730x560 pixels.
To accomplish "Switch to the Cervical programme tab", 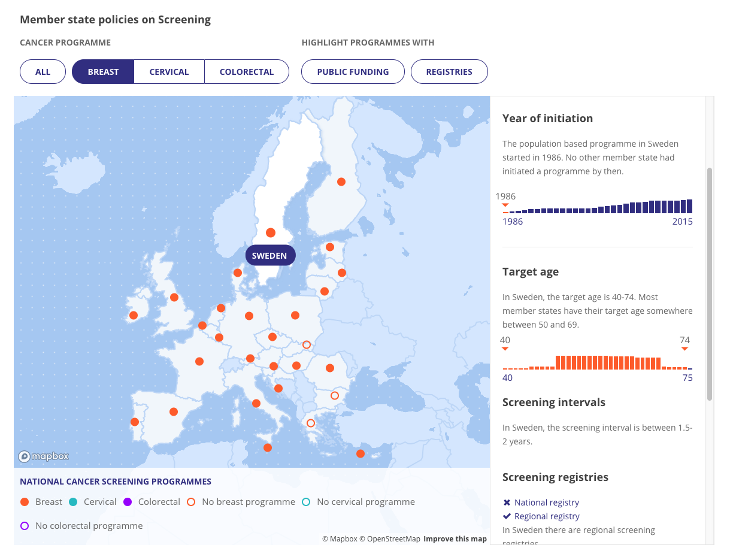I will click(x=169, y=72).
